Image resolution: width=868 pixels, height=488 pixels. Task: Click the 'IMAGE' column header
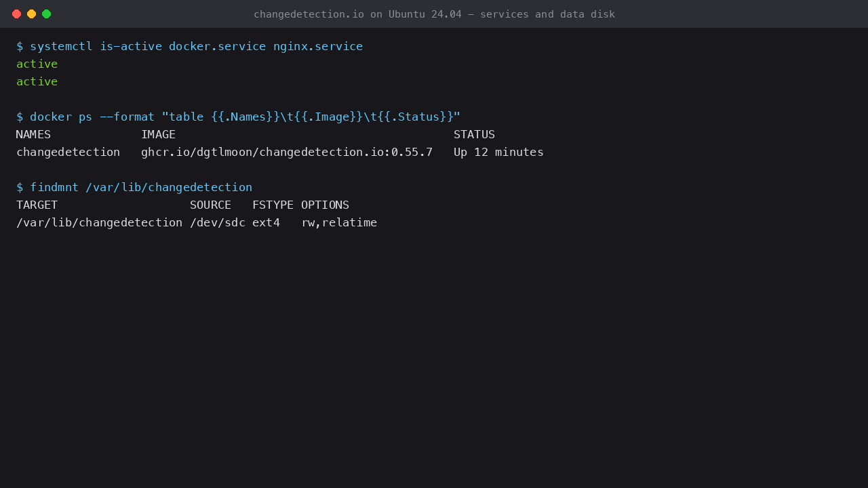point(159,134)
